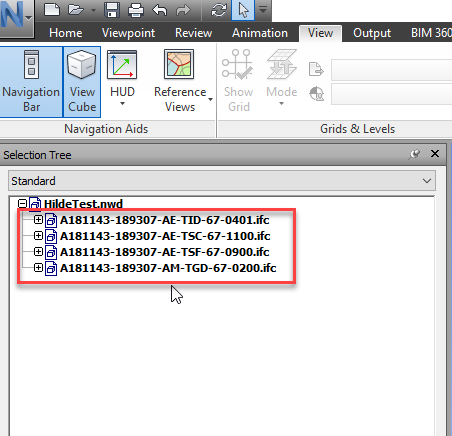Click the file icon of AE-TSF-67-0900.ifc
452x436 pixels.
click(51, 252)
